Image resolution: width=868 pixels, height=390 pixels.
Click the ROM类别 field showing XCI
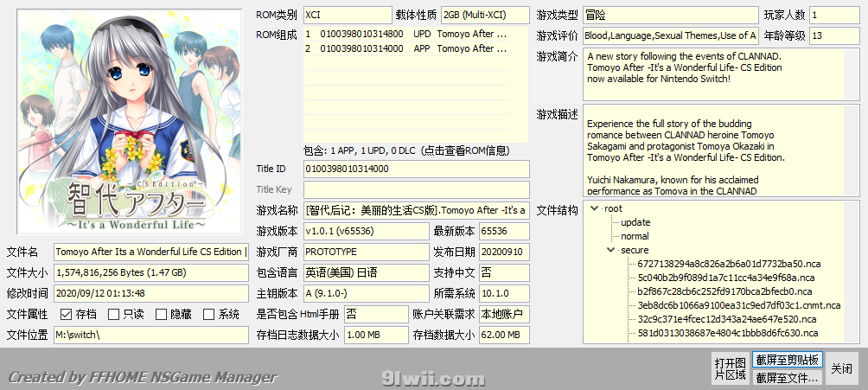tap(348, 15)
